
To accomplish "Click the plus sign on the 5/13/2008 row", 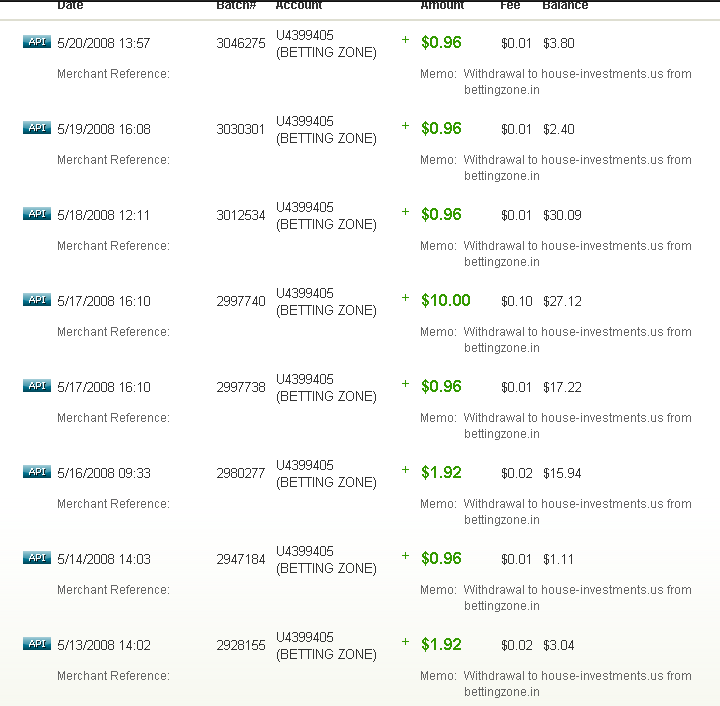I will pos(405,642).
